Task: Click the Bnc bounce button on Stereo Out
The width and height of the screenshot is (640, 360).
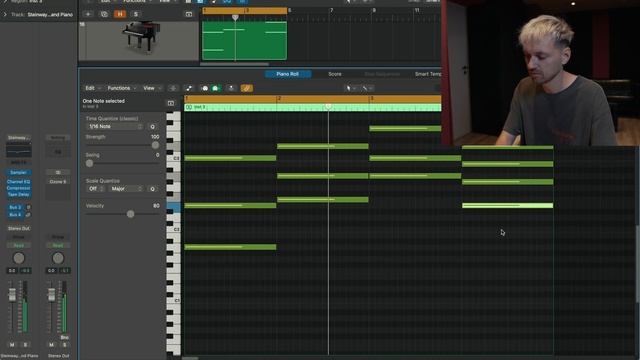Action: coord(64,338)
